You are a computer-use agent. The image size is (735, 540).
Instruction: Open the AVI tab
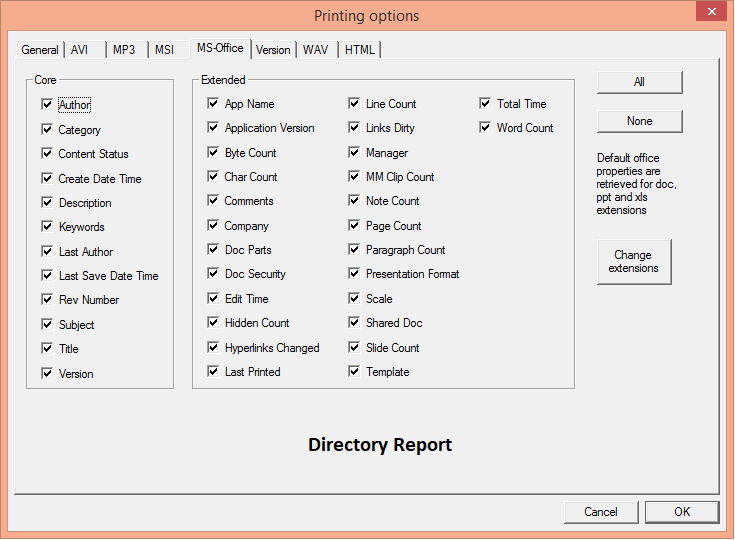coord(85,50)
